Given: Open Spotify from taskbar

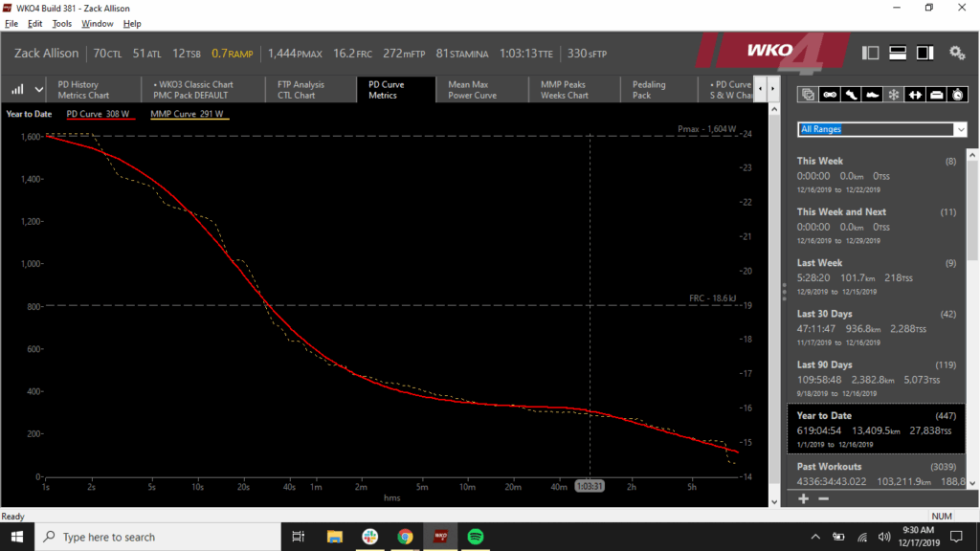Looking at the screenshot, I should coord(476,537).
